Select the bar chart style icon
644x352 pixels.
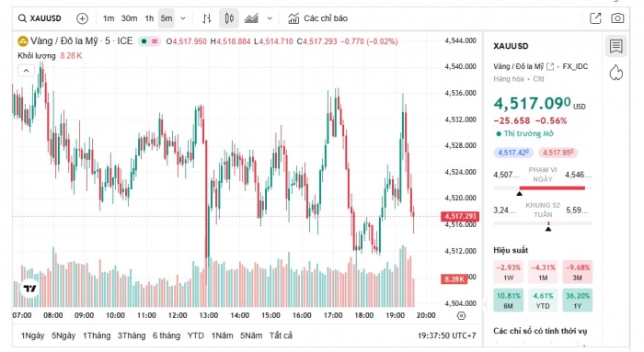[207, 18]
